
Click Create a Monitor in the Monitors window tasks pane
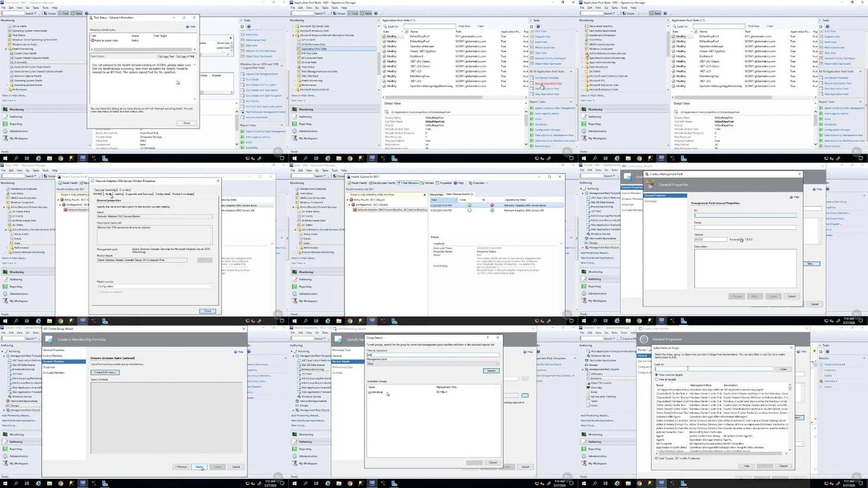point(833,364)
